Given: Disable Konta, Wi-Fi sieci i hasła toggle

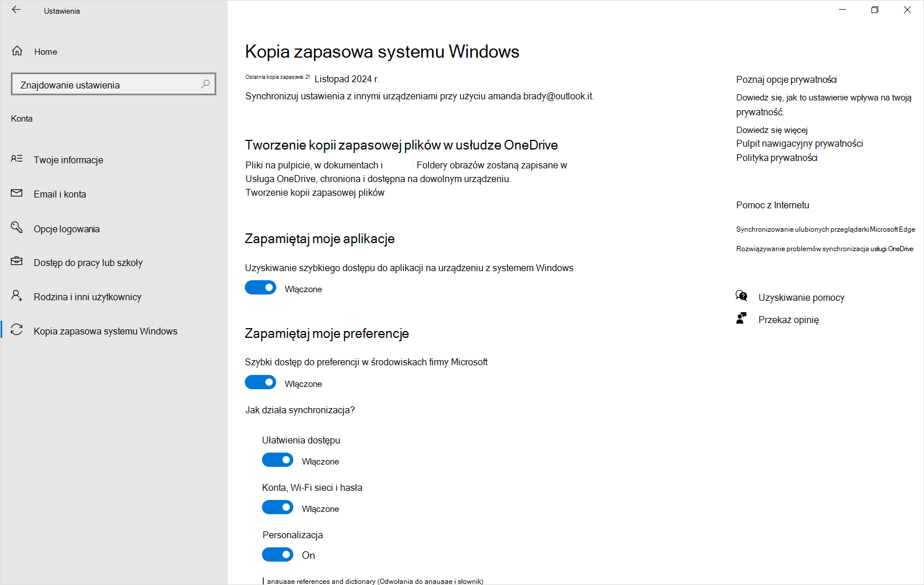Looking at the screenshot, I should (277, 507).
